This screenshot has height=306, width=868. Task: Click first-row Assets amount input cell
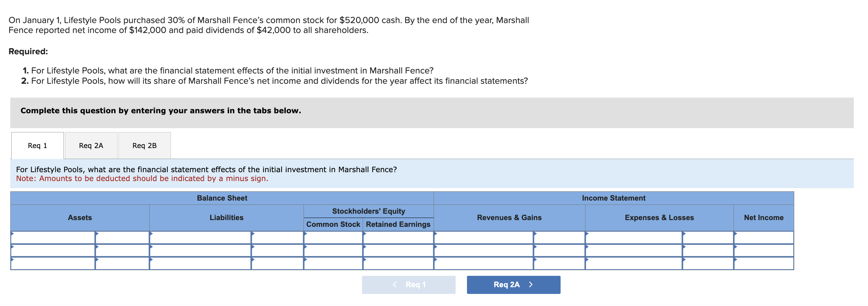122,237
